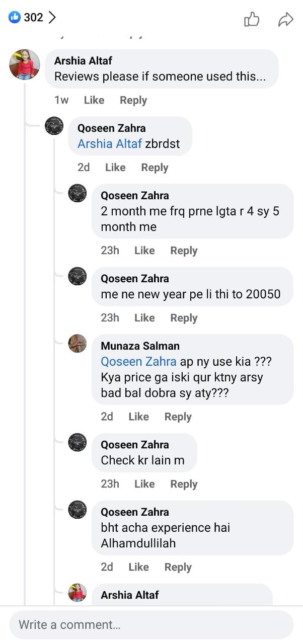Reply to Munaza Salman's comment
Image resolution: width=303 pixels, height=644 pixels.
178,417
